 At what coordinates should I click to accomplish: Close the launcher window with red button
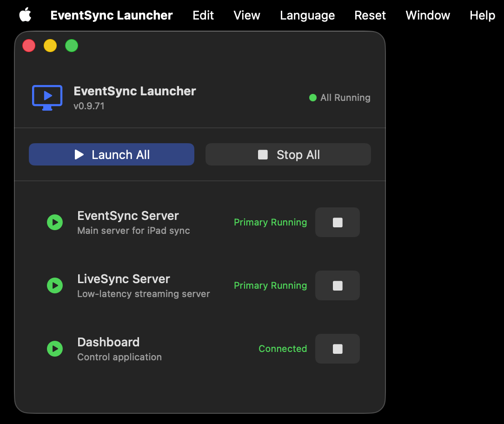(29, 46)
